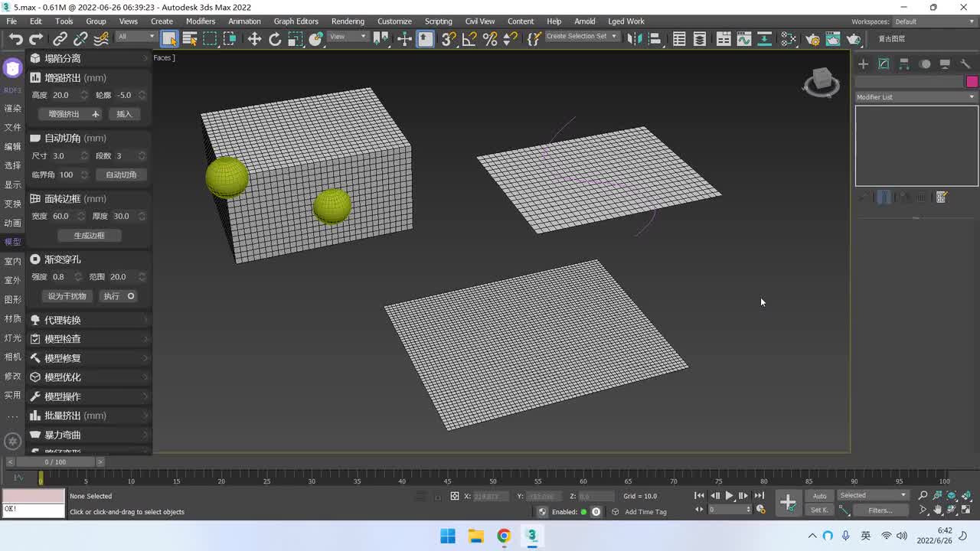Open the key filter Selected dropdown

click(x=873, y=495)
